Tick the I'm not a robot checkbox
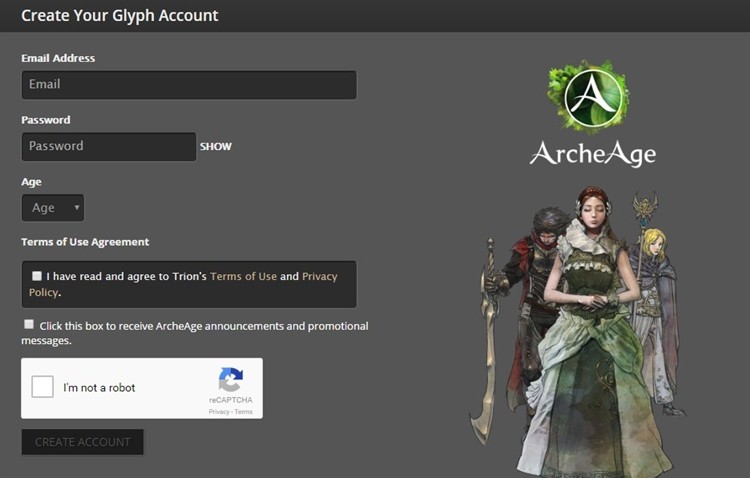 point(43,387)
